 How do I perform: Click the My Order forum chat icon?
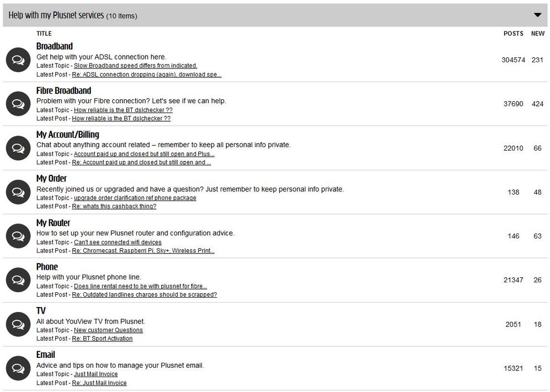18,192
